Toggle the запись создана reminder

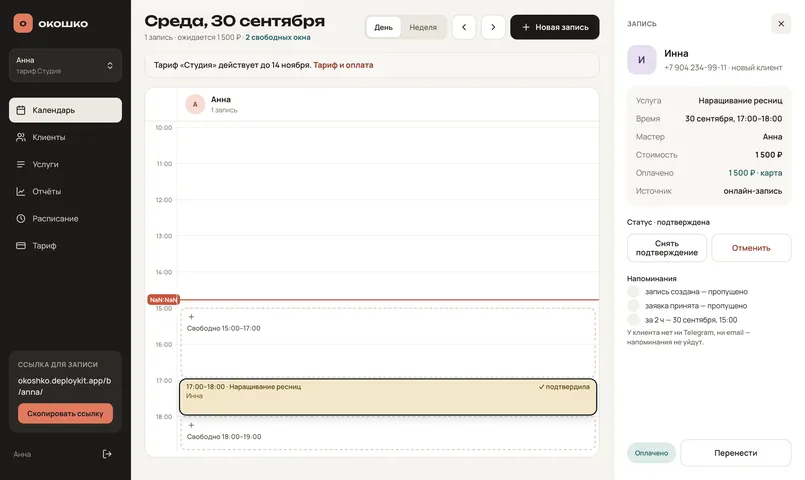pyautogui.click(x=634, y=292)
